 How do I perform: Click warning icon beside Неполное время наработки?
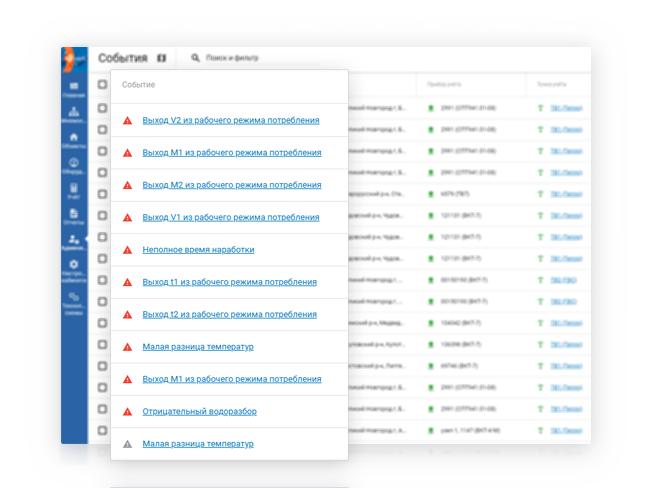pos(128,250)
